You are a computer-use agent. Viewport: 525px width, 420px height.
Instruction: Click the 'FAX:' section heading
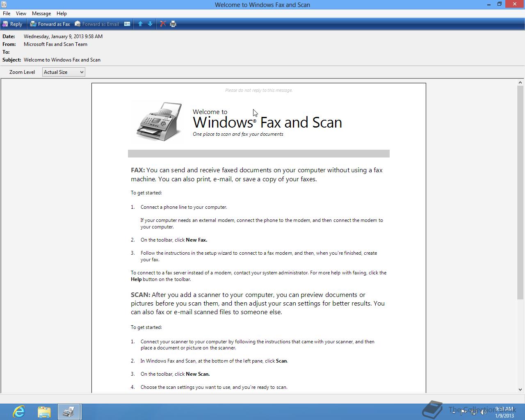138,170
